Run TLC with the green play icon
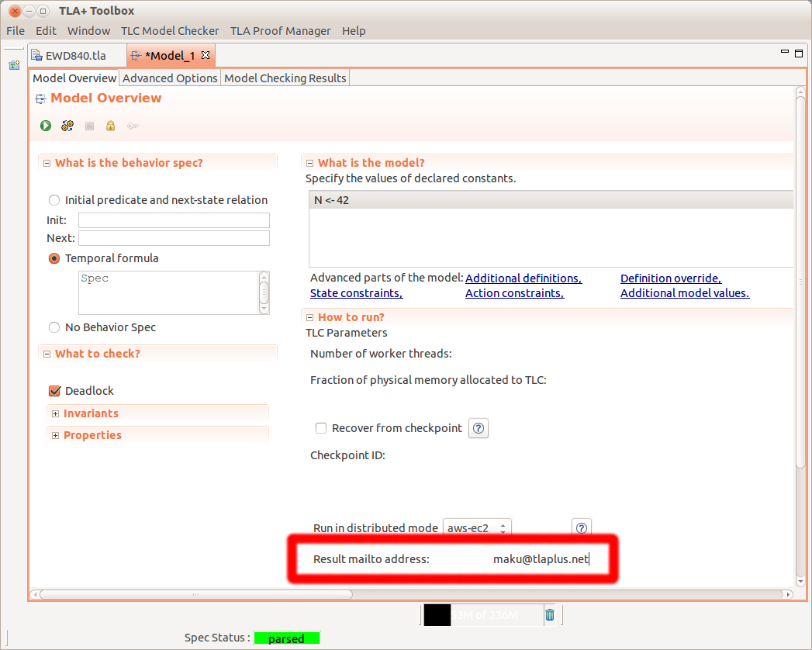 click(x=46, y=126)
